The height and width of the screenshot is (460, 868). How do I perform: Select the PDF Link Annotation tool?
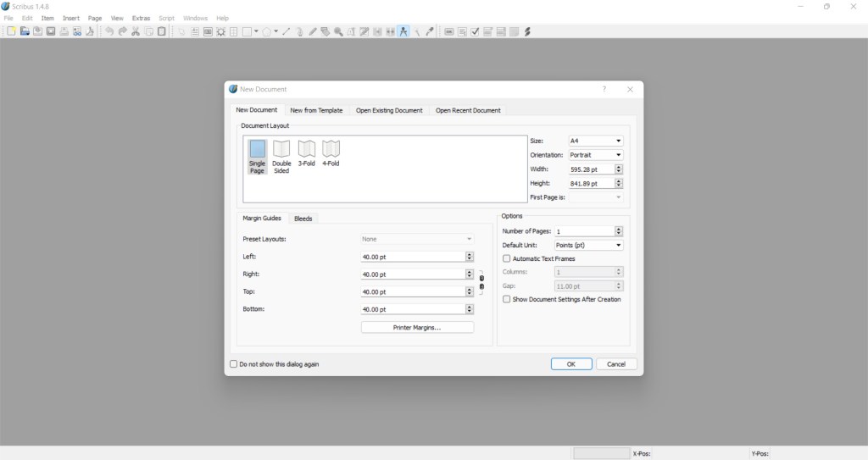527,31
